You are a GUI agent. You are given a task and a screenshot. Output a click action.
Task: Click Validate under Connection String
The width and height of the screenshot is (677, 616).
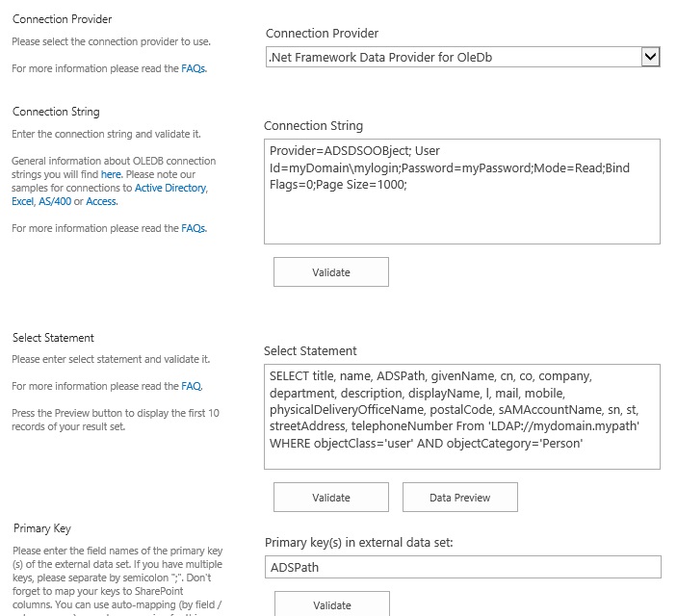pos(331,272)
